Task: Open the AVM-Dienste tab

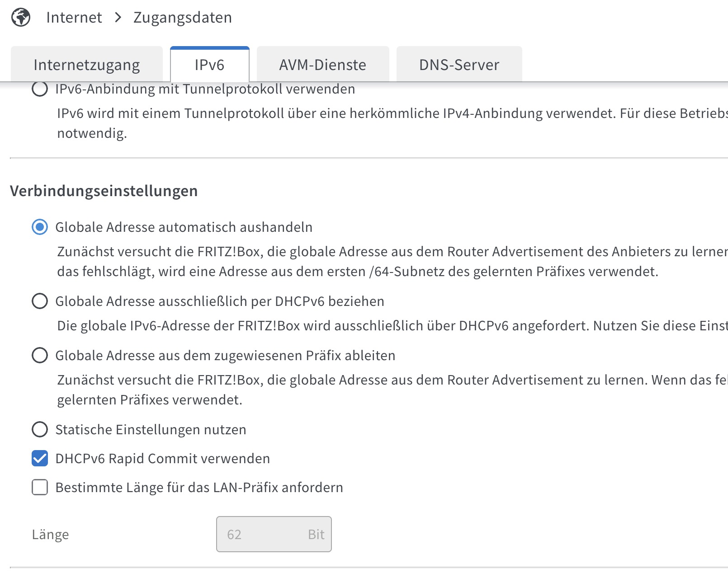Action: [x=323, y=64]
